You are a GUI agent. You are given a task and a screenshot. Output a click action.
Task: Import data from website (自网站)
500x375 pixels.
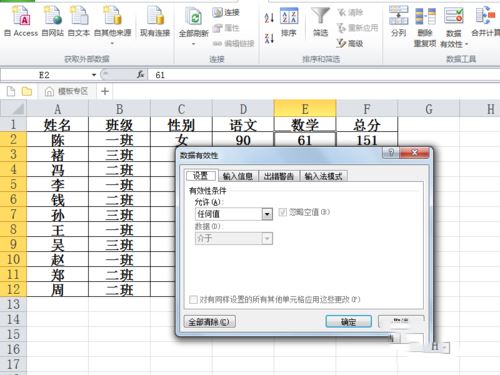pos(53,21)
